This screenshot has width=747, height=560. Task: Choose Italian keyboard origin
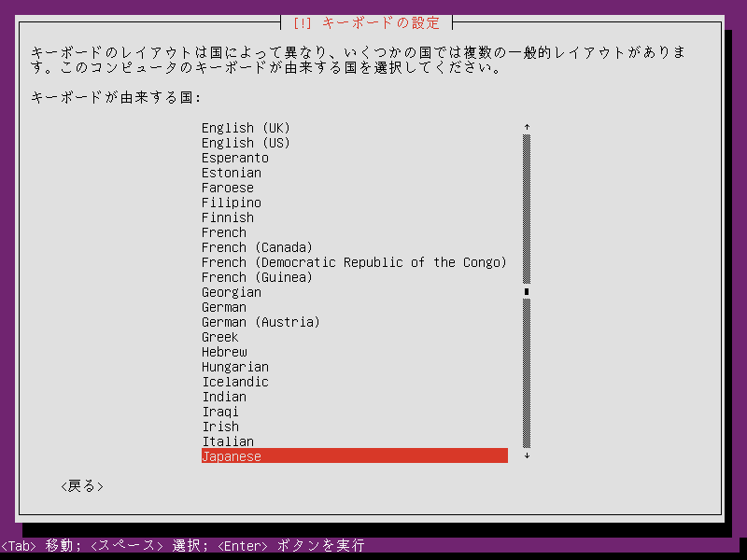(227, 441)
